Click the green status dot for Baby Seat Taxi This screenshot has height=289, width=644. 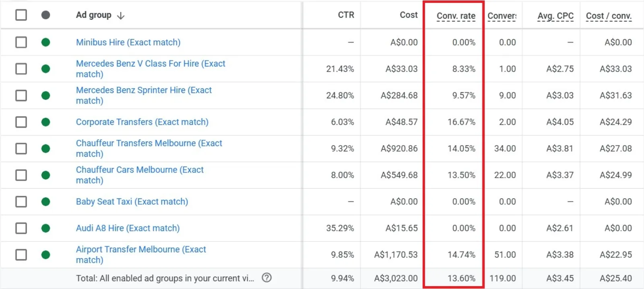click(45, 202)
